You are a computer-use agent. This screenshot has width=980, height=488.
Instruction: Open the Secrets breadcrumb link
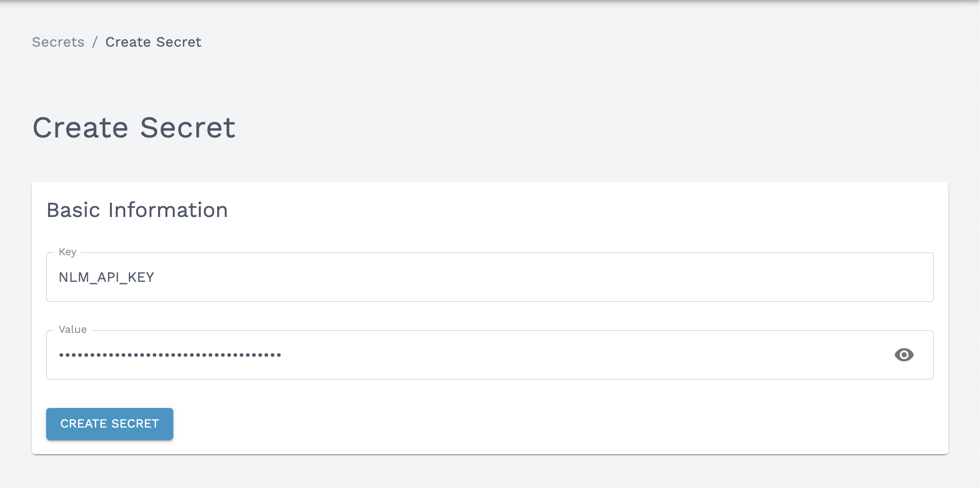pyautogui.click(x=58, y=42)
